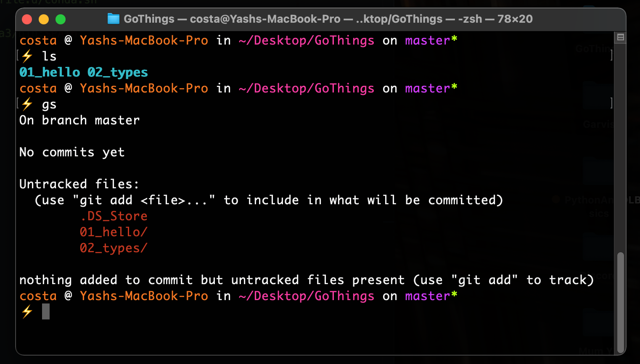Click the "No commits yet" output line

[72, 152]
